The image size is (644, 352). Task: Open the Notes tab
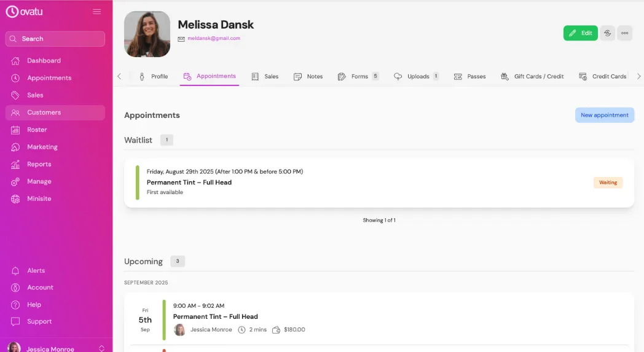pyautogui.click(x=308, y=76)
